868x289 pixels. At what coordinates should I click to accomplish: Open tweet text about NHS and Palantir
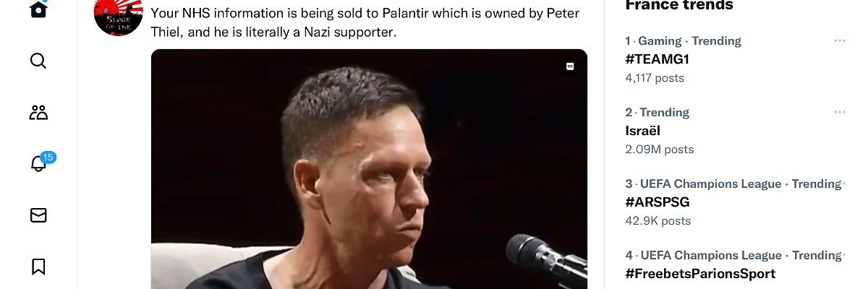(365, 22)
